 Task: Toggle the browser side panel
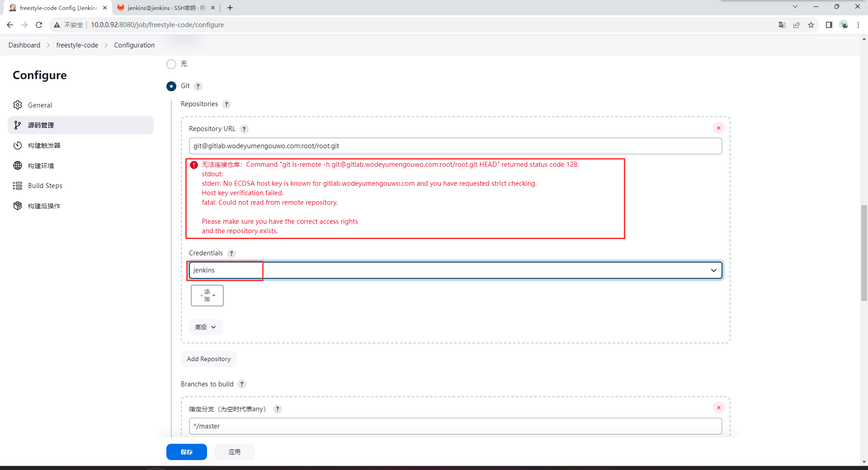pyautogui.click(x=829, y=25)
